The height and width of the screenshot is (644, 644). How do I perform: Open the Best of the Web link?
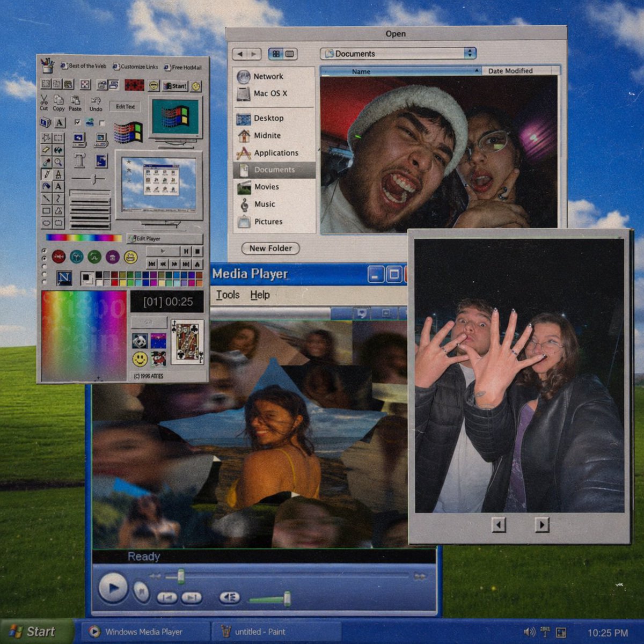click(83, 65)
